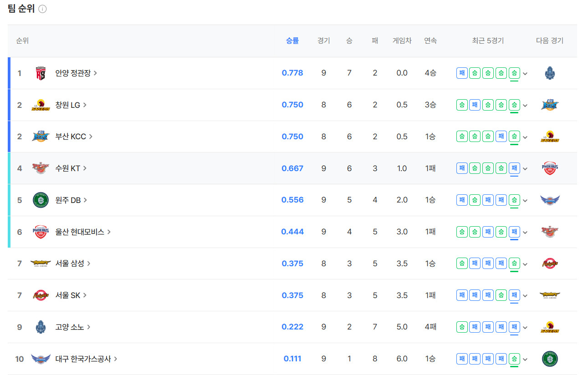Click the 울산 현대모비스 Phoebus logo

[41, 232]
